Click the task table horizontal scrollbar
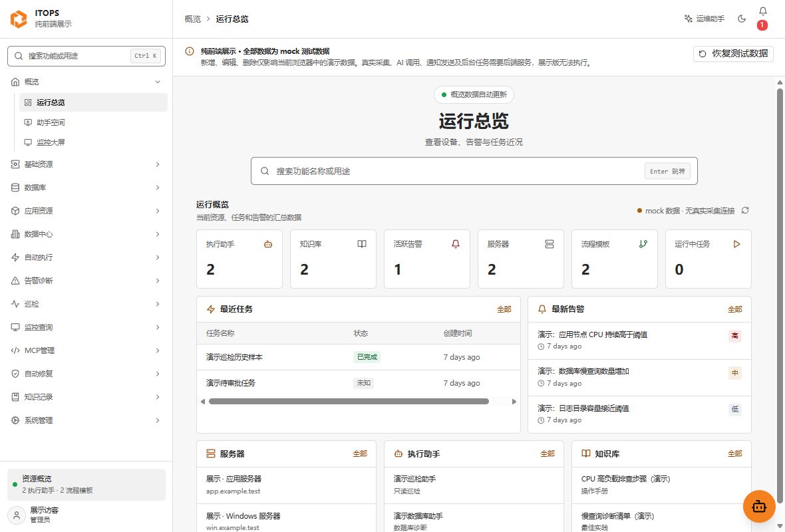The width and height of the screenshot is (785, 532). click(349, 402)
